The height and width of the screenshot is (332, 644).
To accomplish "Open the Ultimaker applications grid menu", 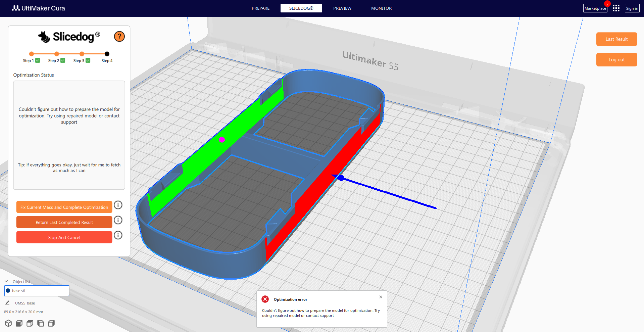I will point(616,8).
